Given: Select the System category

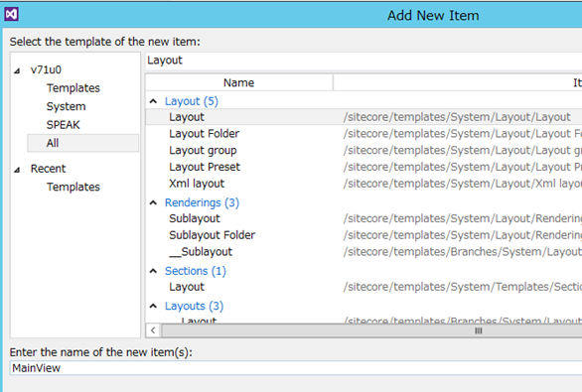Looking at the screenshot, I should [66, 106].
